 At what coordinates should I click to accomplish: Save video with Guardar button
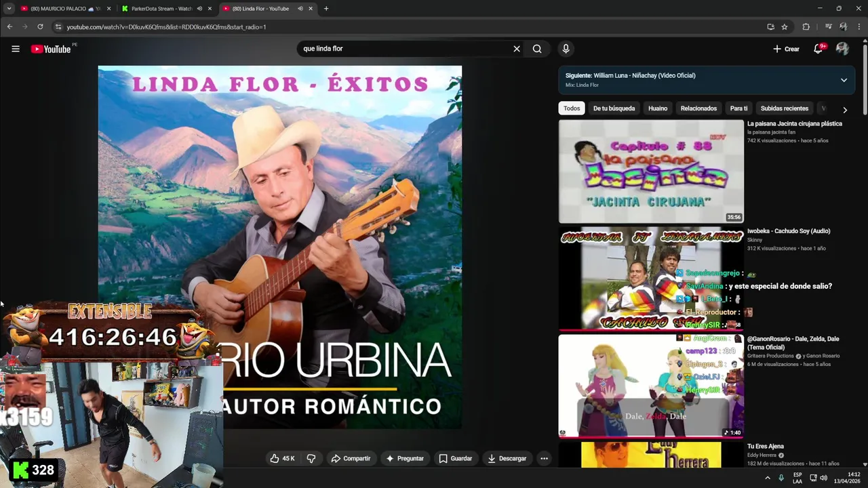tap(455, 458)
